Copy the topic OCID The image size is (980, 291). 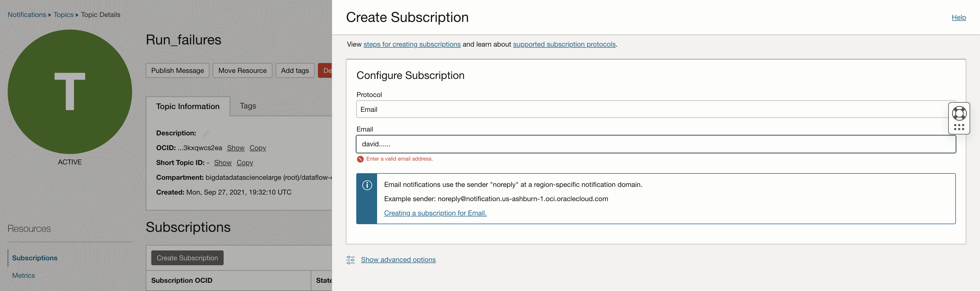pos(258,148)
